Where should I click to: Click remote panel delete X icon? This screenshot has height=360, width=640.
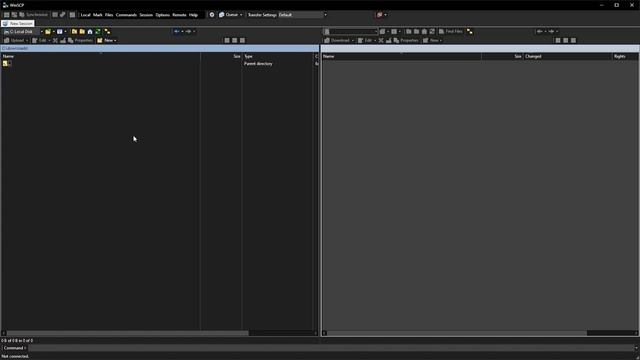click(381, 40)
